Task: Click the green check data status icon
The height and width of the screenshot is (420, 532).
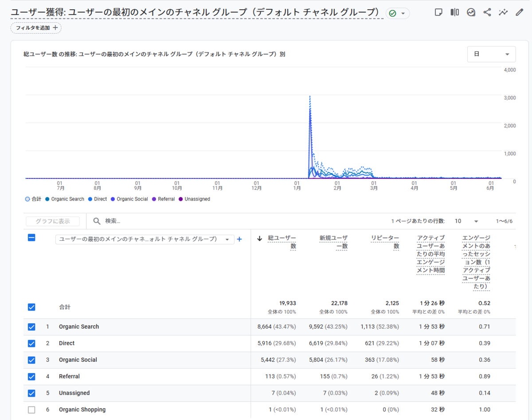Action: click(x=392, y=13)
